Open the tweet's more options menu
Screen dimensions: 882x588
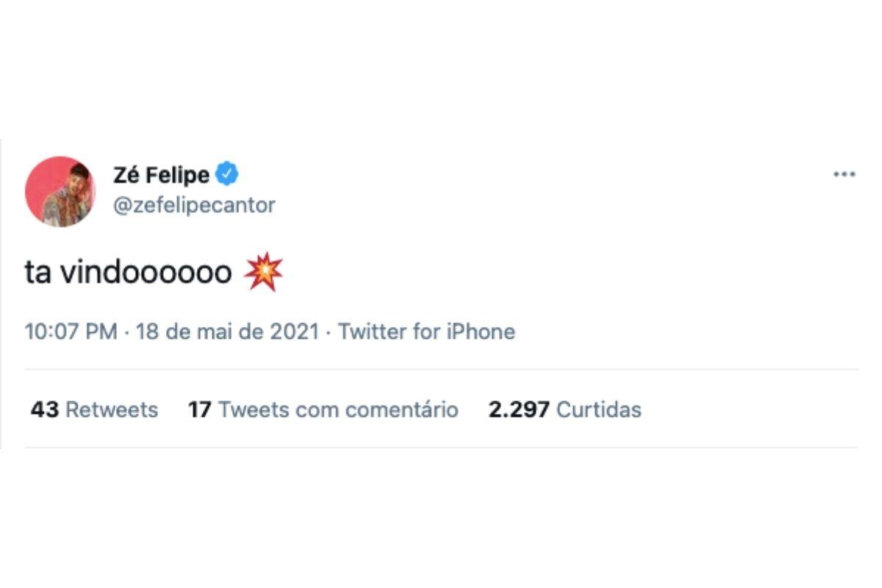(844, 175)
